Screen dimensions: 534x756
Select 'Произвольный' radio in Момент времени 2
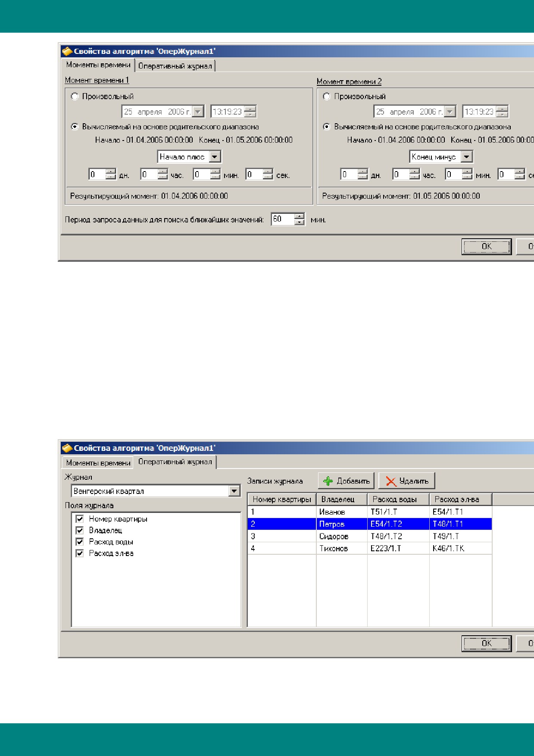coord(327,97)
